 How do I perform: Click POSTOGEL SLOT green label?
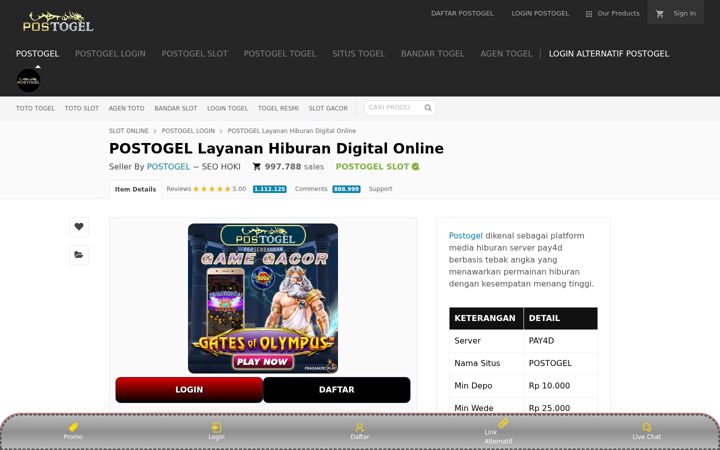372,167
